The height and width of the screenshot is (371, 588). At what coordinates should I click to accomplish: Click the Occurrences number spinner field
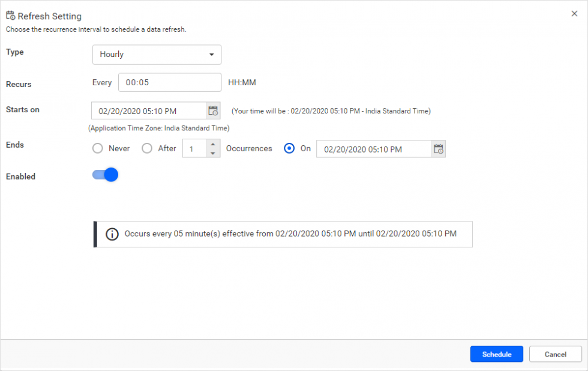point(195,148)
